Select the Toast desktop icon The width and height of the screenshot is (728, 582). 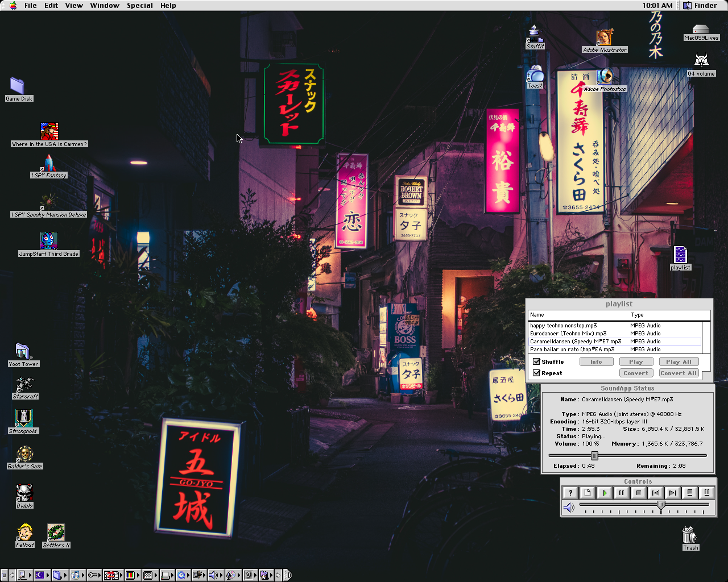535,77
